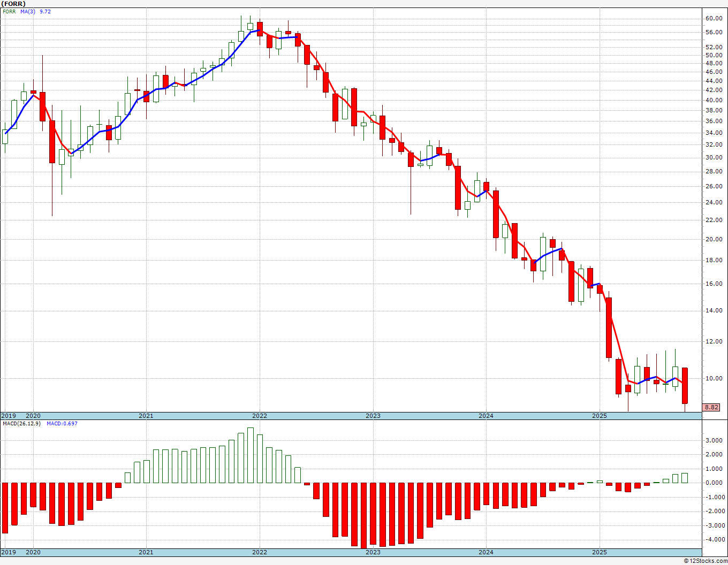Click "2021" on the MACD panel time axis

[146, 552]
